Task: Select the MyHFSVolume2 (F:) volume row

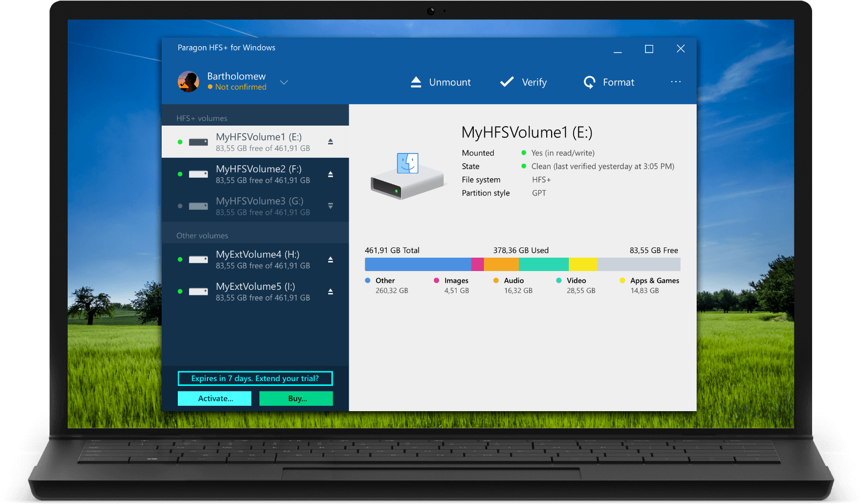Action: click(255, 174)
